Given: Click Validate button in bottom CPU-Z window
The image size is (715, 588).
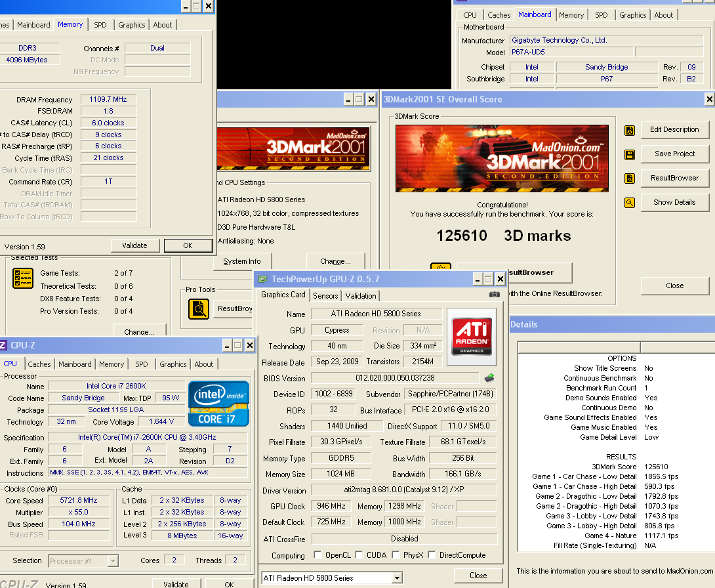Looking at the screenshot, I should pyautogui.click(x=176, y=584).
